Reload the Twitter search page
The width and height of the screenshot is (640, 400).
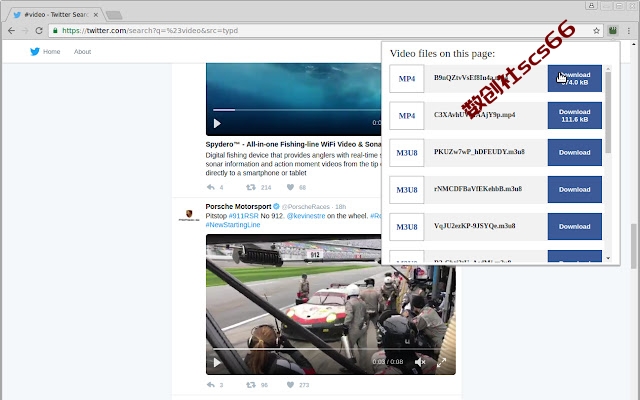click(x=39, y=31)
